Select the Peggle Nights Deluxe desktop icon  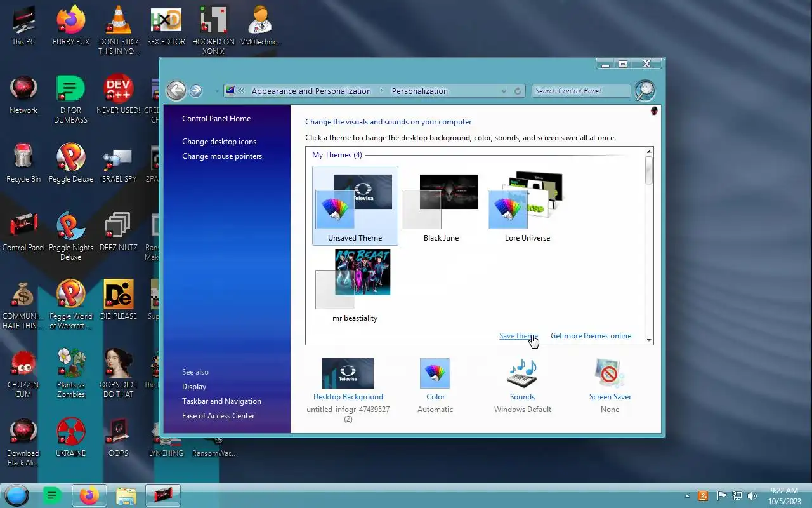pyautogui.click(x=71, y=236)
